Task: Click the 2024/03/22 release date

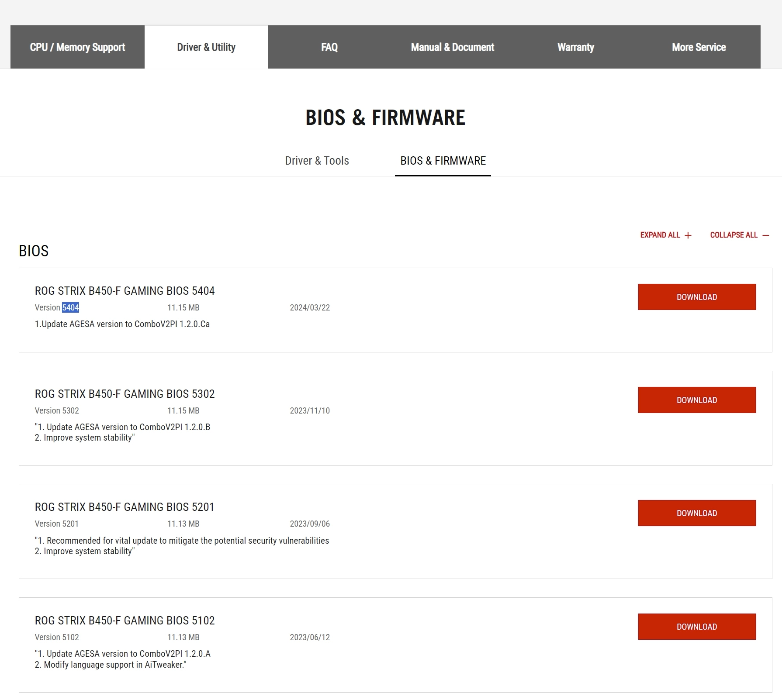Action: (310, 307)
